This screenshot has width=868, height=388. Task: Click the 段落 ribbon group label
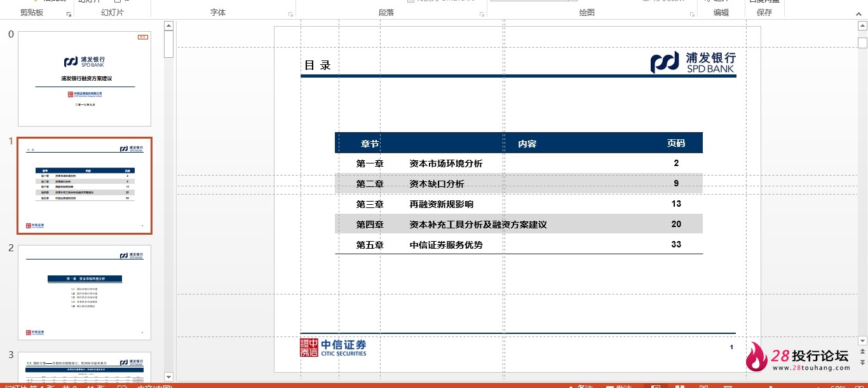click(386, 12)
